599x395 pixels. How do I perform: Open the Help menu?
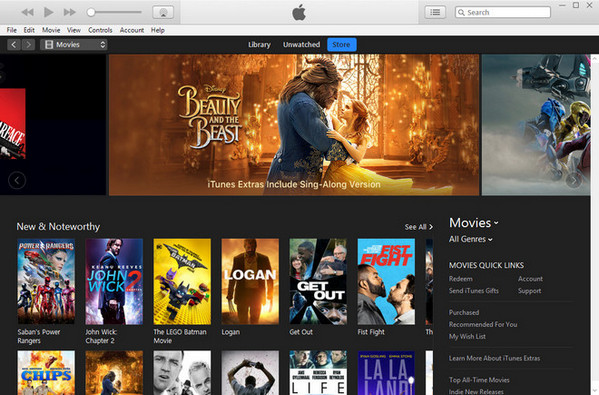pyautogui.click(x=157, y=30)
